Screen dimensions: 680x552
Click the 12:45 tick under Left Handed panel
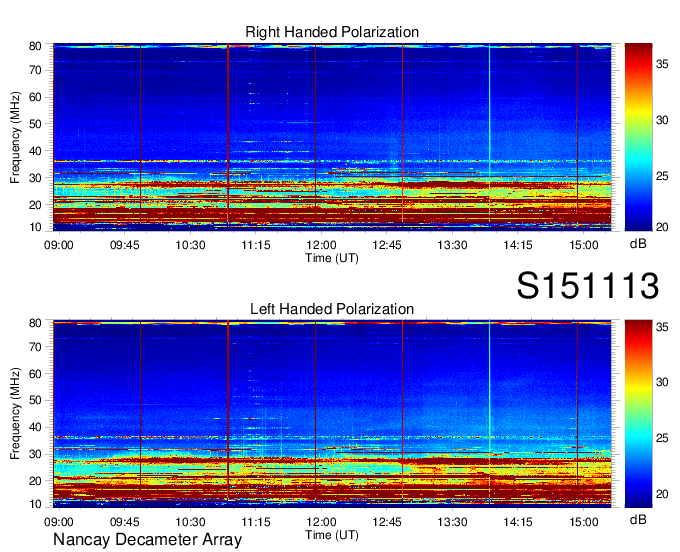tap(387, 522)
